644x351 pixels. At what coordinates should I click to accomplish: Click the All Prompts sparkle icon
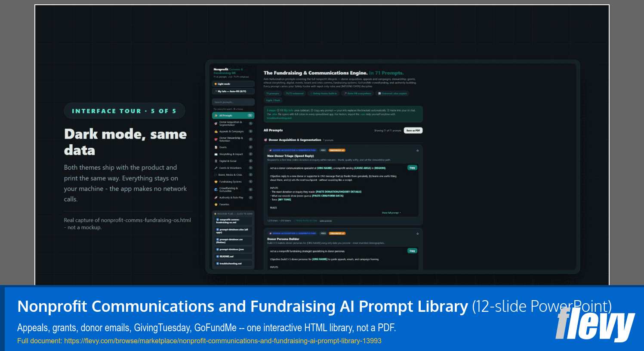coord(216,115)
